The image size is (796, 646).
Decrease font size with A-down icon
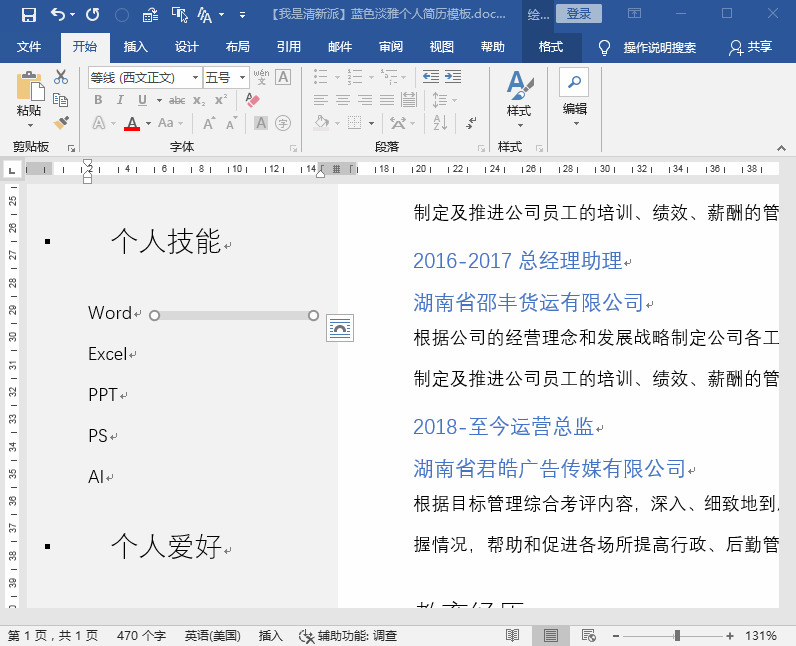pyautogui.click(x=231, y=123)
